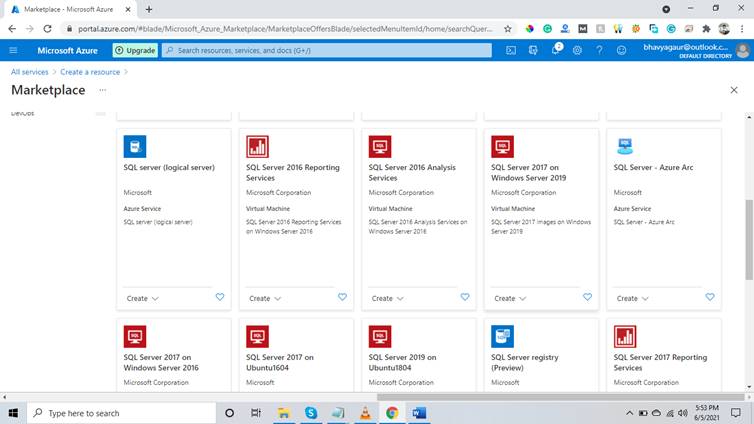Click the Windows Type here to search box

pos(121,413)
